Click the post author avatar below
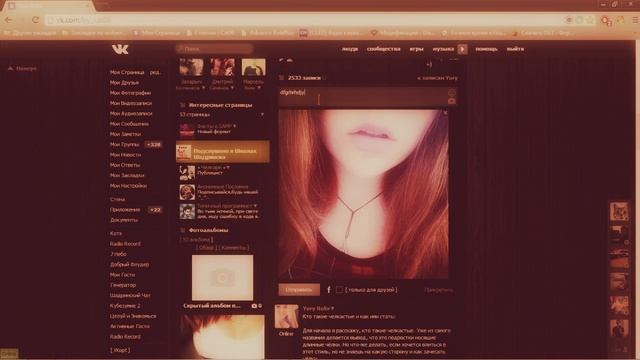This screenshot has width=640, height=360. [286, 316]
